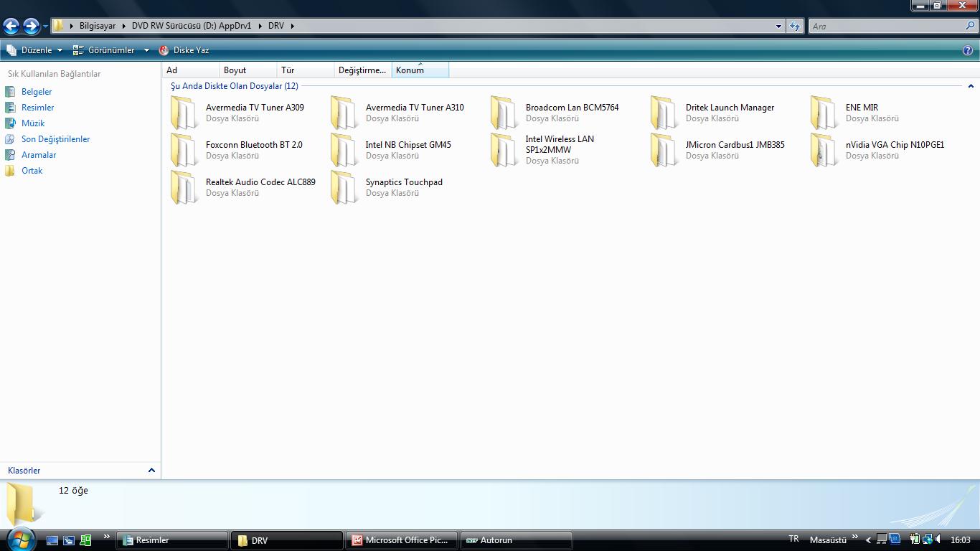Click the volume speaker tray icon
Screen dimensions: 980x551
938,540
